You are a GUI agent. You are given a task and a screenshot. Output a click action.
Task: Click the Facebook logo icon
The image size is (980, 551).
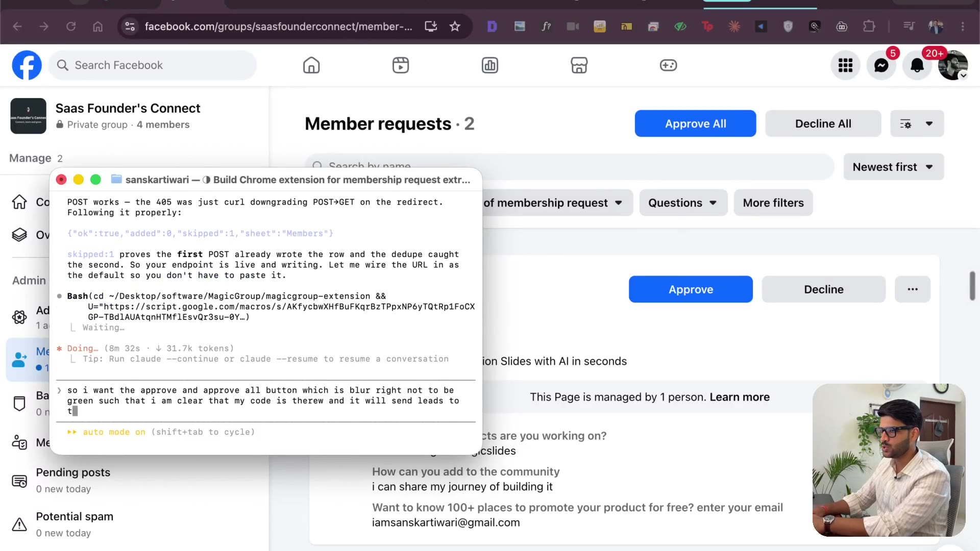coord(27,65)
